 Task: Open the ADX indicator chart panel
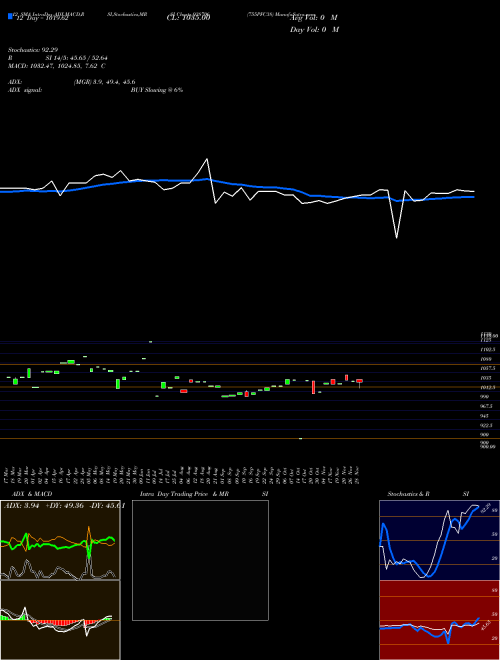point(60,540)
